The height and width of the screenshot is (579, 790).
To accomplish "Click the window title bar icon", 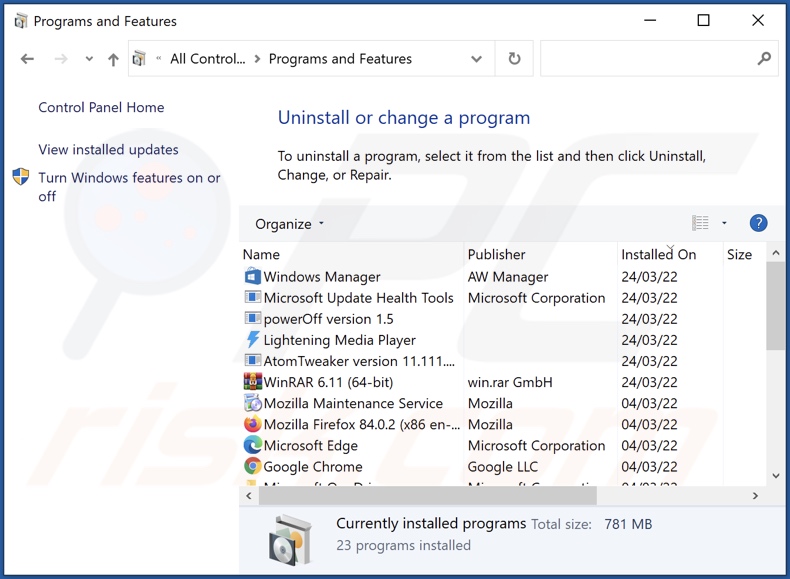I will [x=21, y=21].
